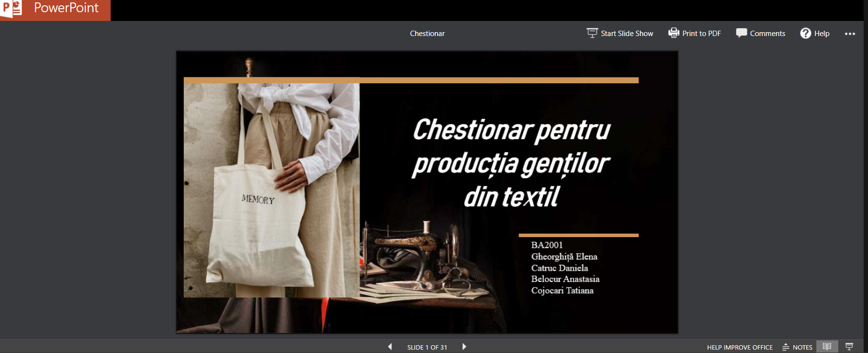Screen dimensions: 868x353
Task: Switch to the Reading view icon
Action: click(x=827, y=347)
